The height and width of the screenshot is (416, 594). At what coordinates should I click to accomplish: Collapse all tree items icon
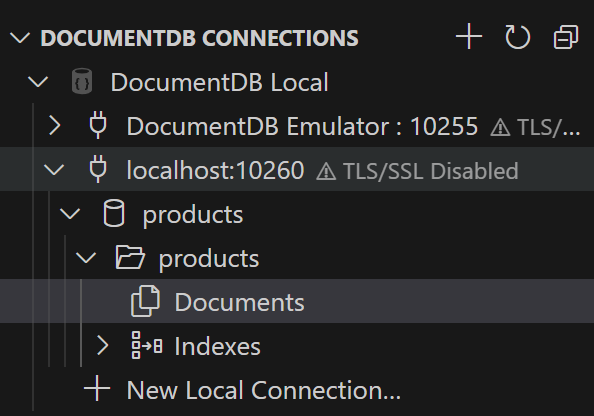(x=566, y=37)
